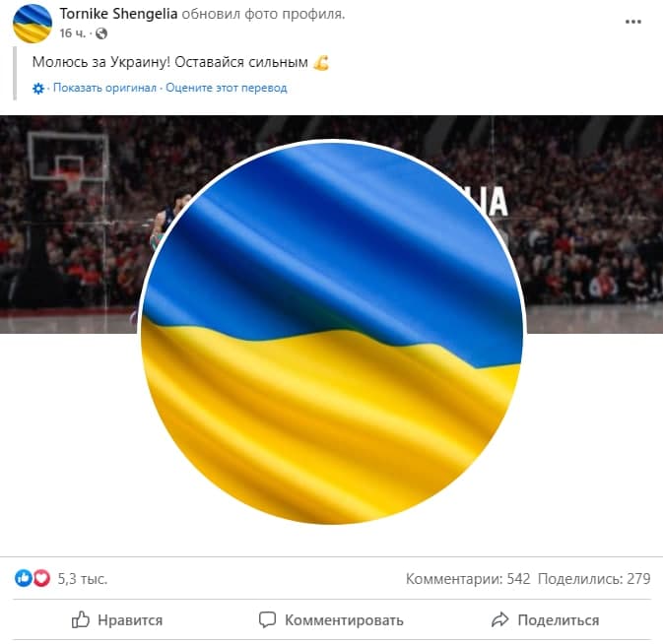The width and height of the screenshot is (663, 644).
Task: Open the large Ukraine flag profile photo
Action: click(x=332, y=333)
